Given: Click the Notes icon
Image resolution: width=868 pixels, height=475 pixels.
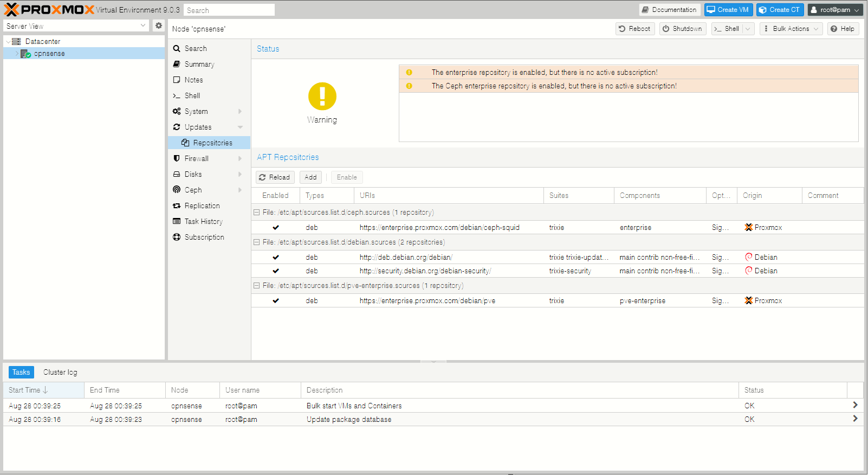Looking at the screenshot, I should (x=177, y=80).
